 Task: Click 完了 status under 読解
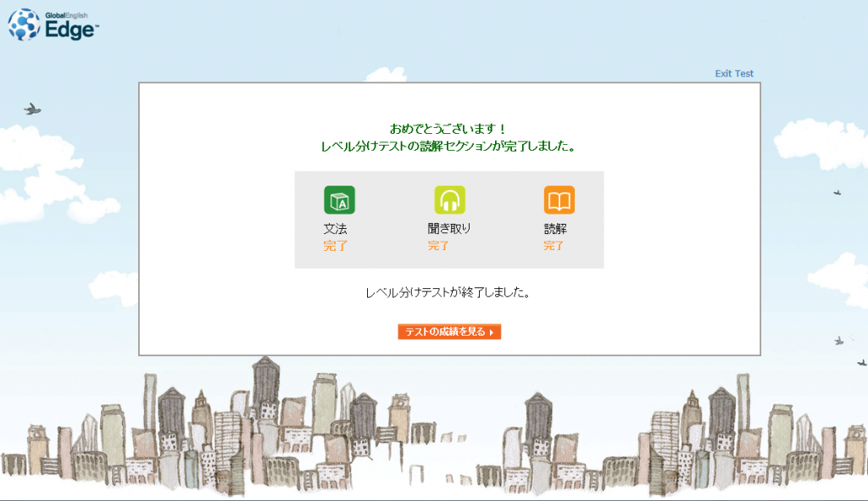[554, 246]
